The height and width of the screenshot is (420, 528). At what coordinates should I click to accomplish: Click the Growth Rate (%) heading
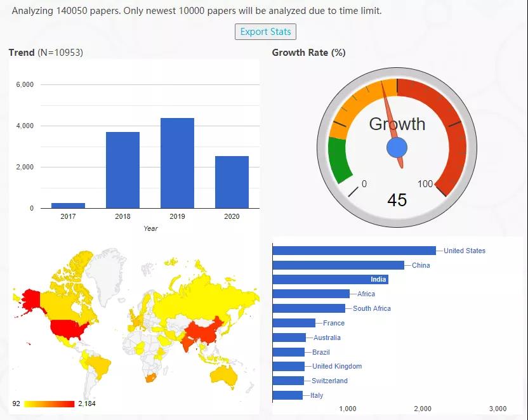pyautogui.click(x=309, y=53)
